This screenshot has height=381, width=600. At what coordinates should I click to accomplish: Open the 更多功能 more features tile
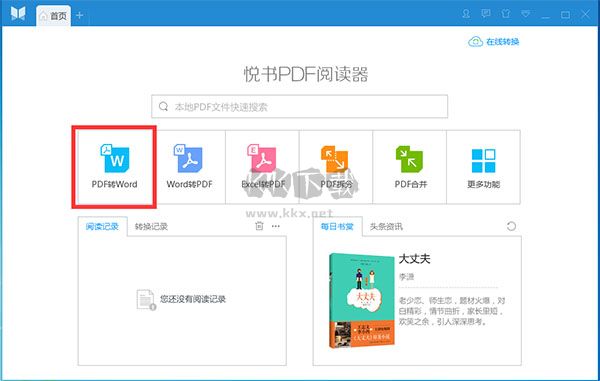pyautogui.click(x=483, y=167)
